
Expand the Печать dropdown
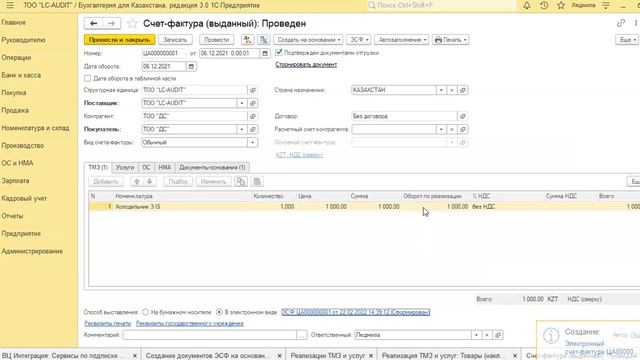point(451,40)
